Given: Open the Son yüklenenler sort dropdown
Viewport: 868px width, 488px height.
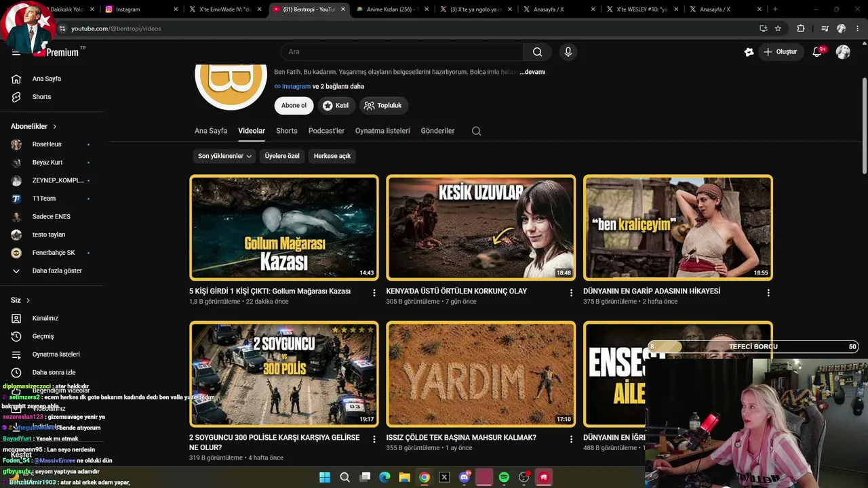Looking at the screenshot, I should [x=225, y=156].
